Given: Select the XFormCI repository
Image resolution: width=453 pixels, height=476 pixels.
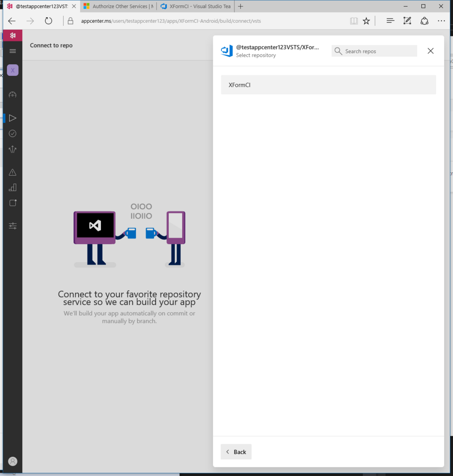Looking at the screenshot, I should pos(328,85).
